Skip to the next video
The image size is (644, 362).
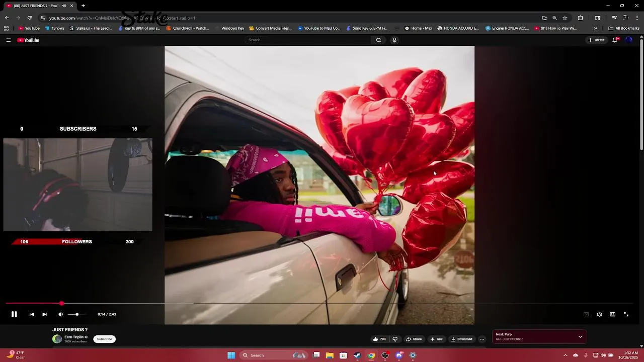45,314
